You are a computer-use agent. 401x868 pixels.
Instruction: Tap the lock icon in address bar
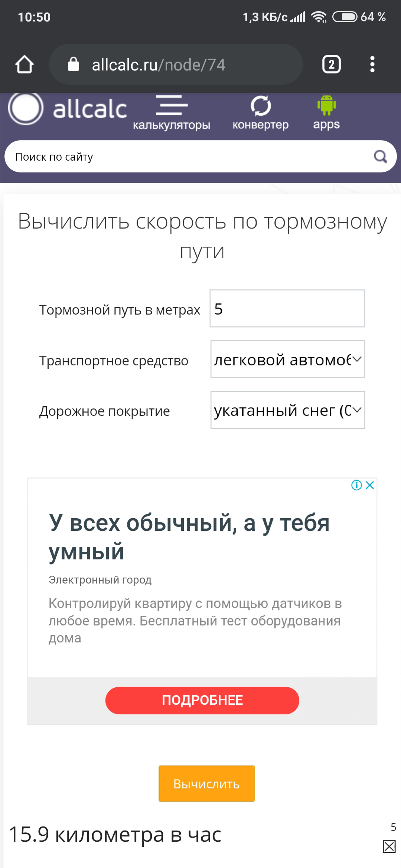click(74, 65)
